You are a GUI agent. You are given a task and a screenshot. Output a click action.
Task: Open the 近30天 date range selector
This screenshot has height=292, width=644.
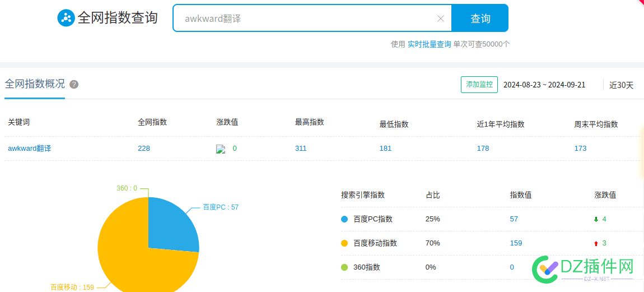click(x=621, y=85)
